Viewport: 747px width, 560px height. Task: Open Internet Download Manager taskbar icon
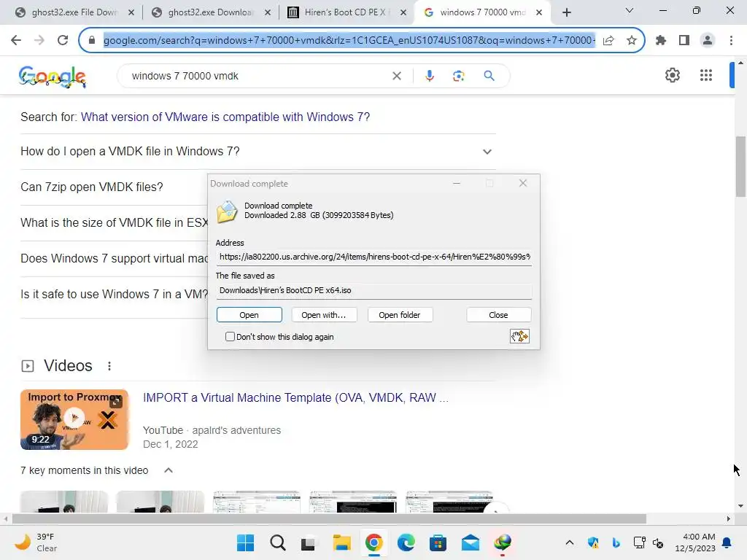tap(503, 542)
